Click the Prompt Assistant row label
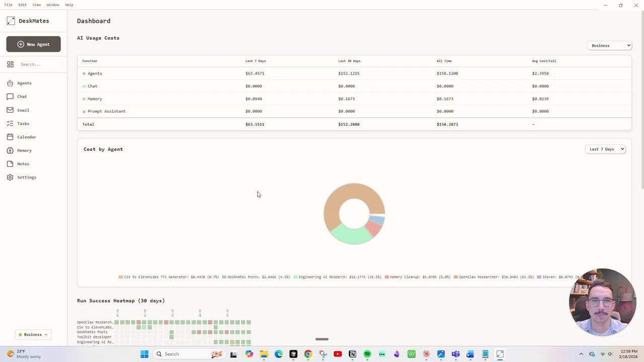 pos(107,111)
